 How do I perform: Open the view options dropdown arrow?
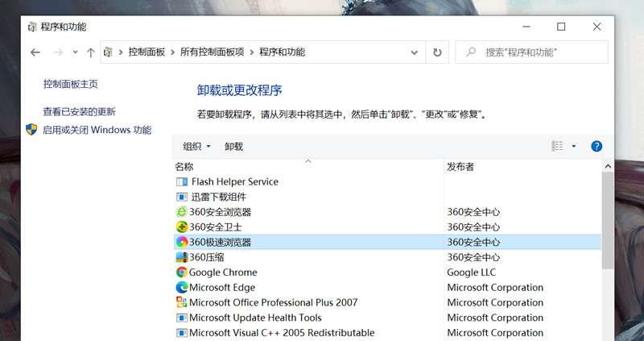(574, 146)
